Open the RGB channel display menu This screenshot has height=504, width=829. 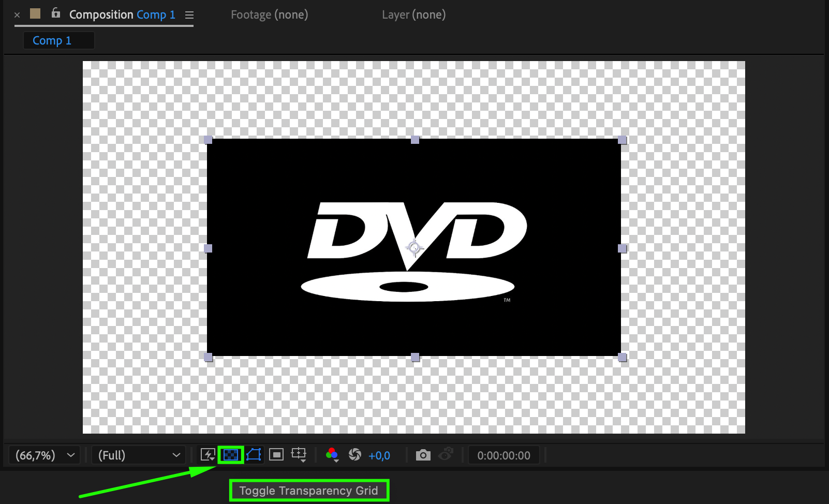click(x=332, y=455)
